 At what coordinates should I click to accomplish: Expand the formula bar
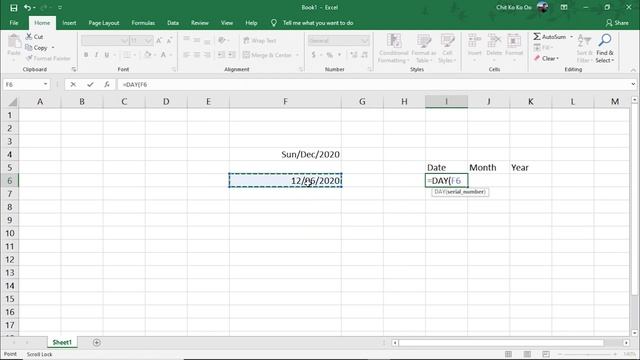click(x=633, y=84)
